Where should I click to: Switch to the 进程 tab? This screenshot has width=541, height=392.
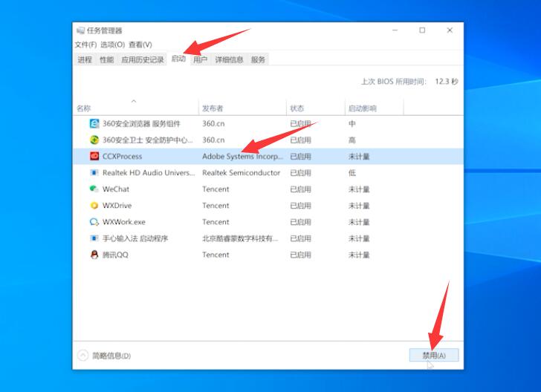(85, 59)
